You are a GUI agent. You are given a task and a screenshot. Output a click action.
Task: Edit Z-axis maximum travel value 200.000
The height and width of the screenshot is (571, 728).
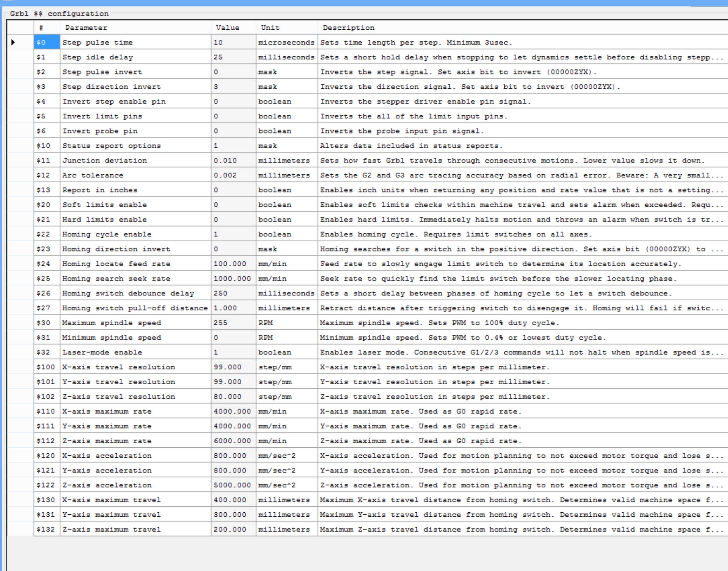click(x=233, y=530)
